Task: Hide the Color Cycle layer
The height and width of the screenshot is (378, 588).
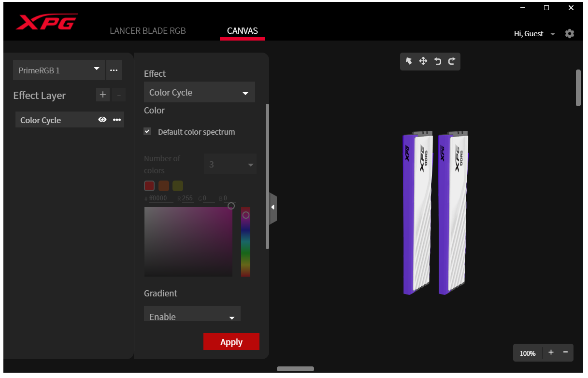Action: pos(102,120)
